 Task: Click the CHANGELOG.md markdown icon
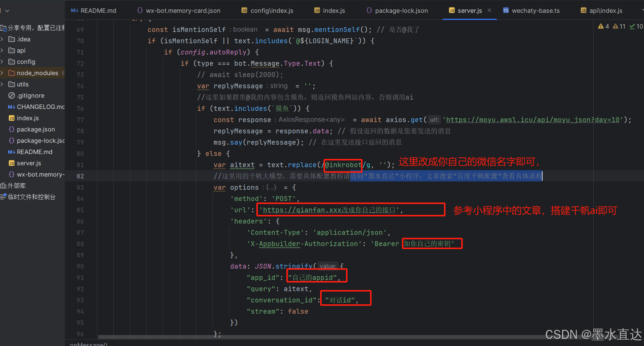point(12,107)
